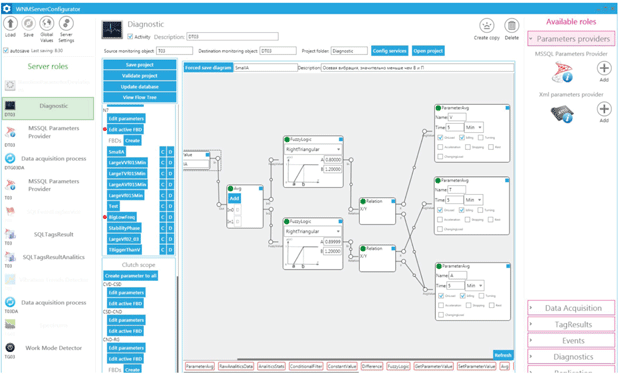Toggle the autosave checkbox
The image size is (620, 379).
click(6, 51)
